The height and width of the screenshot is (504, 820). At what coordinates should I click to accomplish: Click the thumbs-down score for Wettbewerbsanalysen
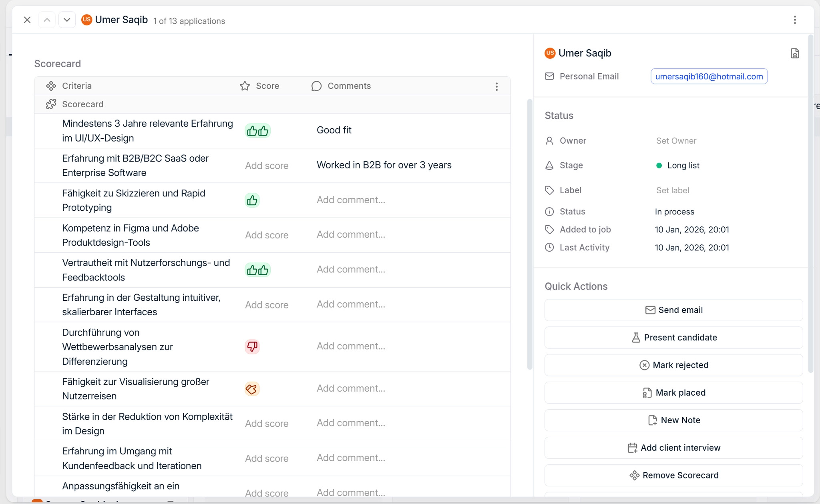tap(252, 346)
